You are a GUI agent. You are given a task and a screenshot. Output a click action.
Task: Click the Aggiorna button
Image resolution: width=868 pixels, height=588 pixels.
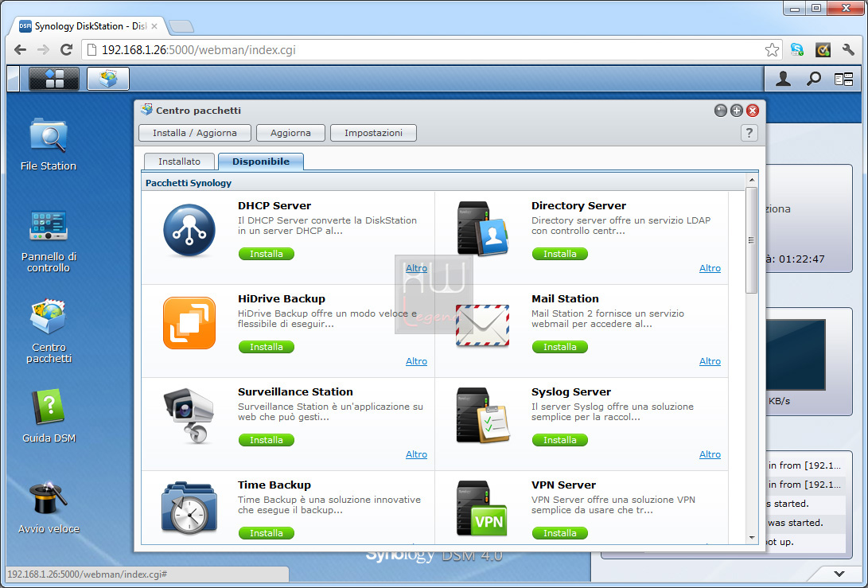[290, 133]
